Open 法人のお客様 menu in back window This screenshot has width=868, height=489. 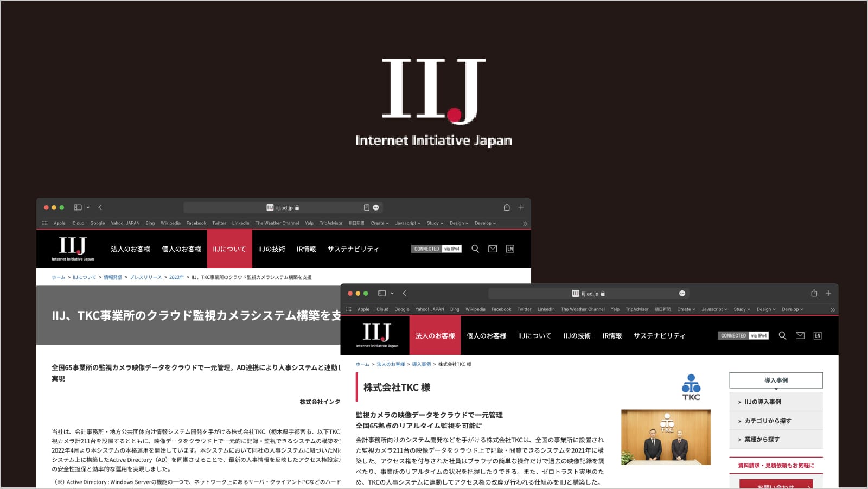point(131,249)
